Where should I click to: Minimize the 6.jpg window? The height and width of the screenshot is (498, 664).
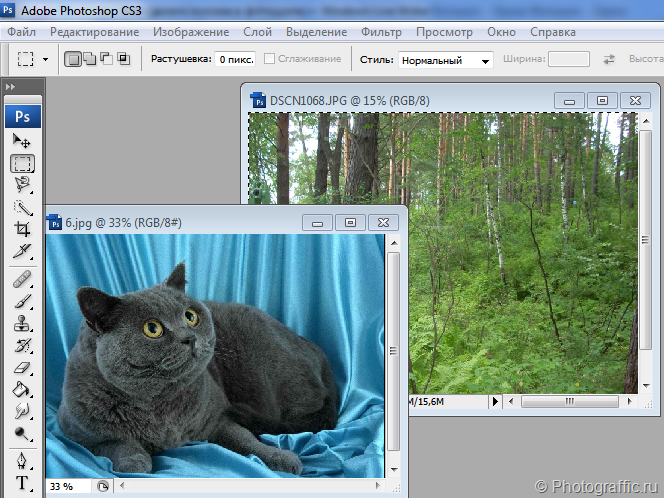click(317, 223)
